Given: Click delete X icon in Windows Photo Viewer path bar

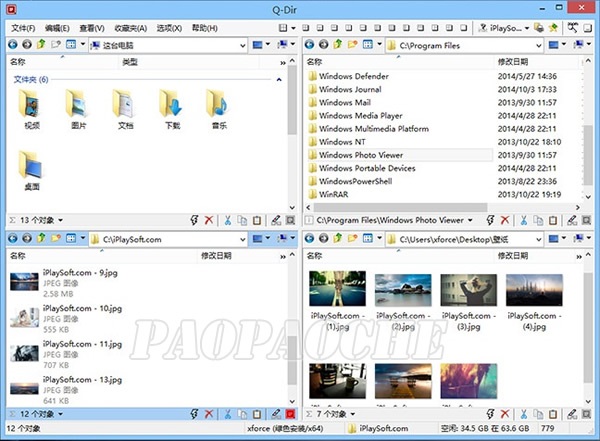Looking at the screenshot, I should pyautogui.click(x=505, y=220).
